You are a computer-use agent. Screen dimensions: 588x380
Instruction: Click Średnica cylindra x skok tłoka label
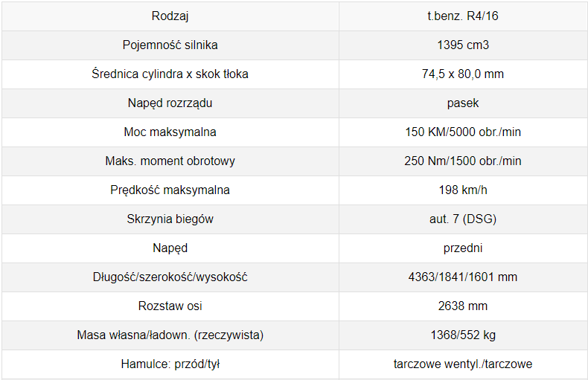point(170,74)
